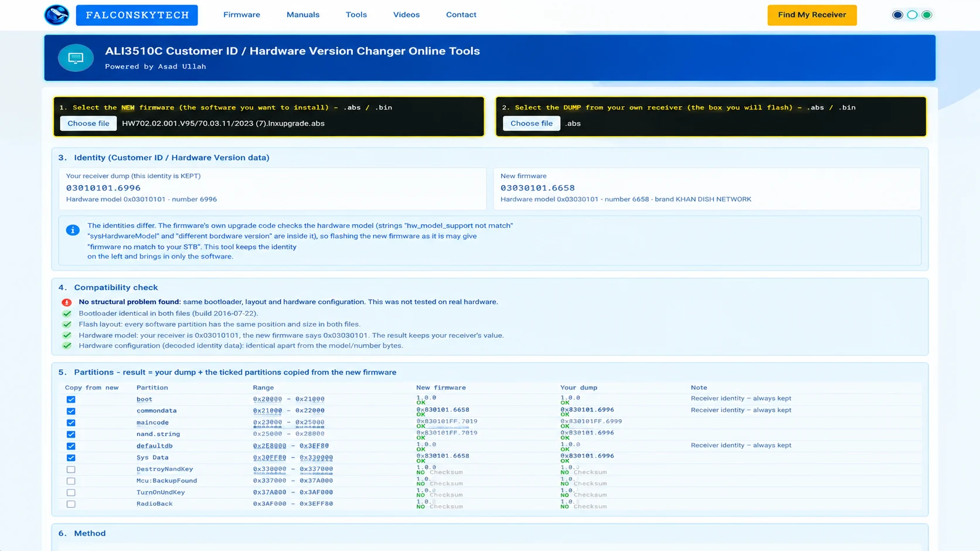This screenshot has height=551, width=980.
Task: Click the receiver dump identity 03010101.6996
Action: click(103, 188)
